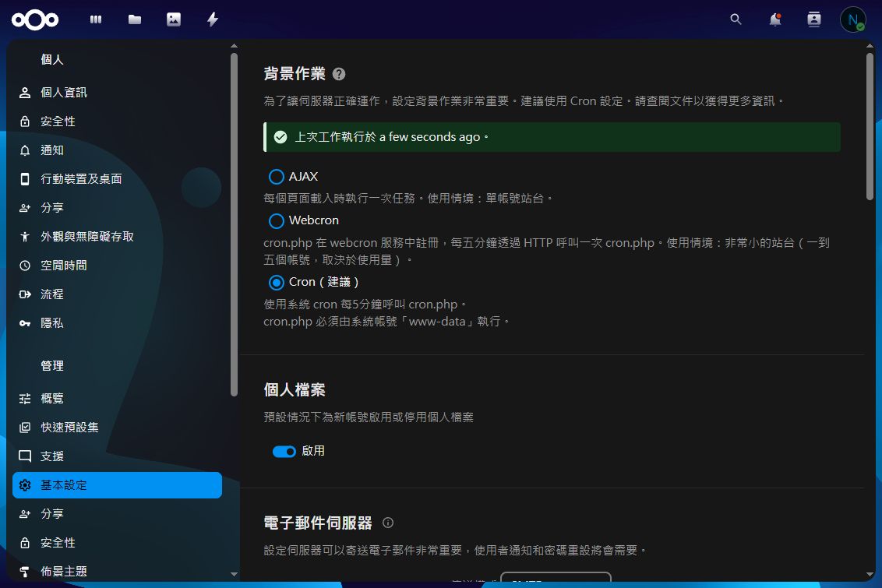Screen dimensions: 882x588
Task: Click gear icon next to 基本設定
Action: [x=25, y=485]
